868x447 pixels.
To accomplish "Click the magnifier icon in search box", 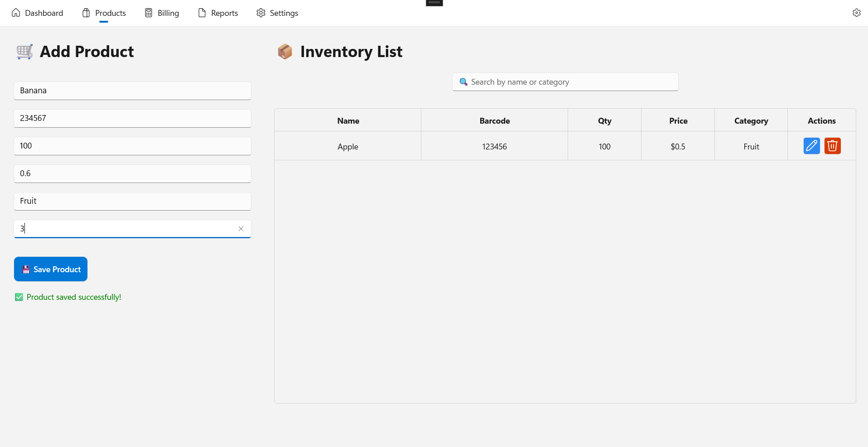I will [463, 82].
